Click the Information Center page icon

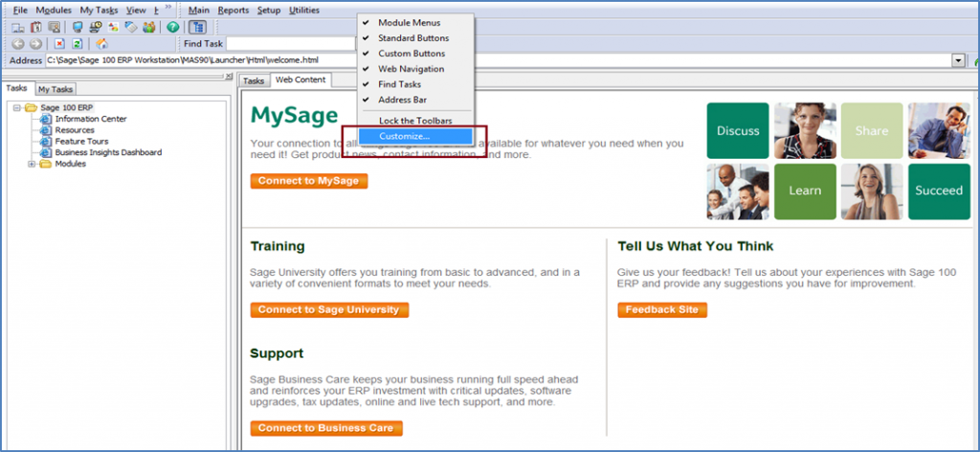[45, 119]
